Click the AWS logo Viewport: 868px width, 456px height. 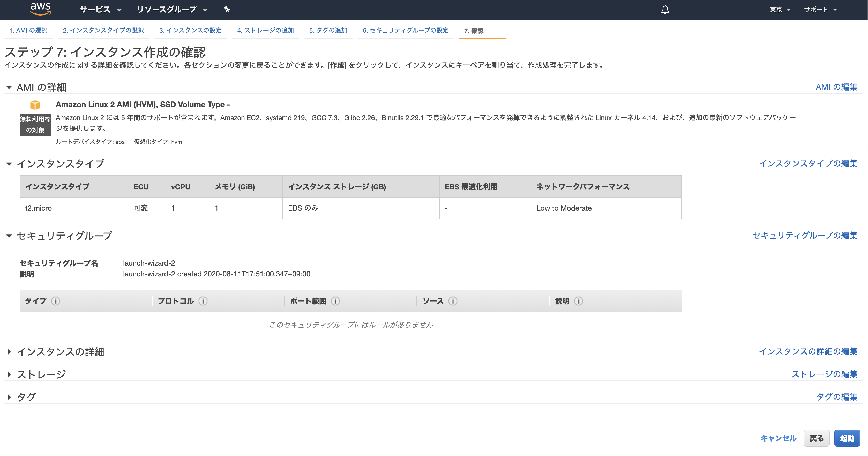pos(40,9)
